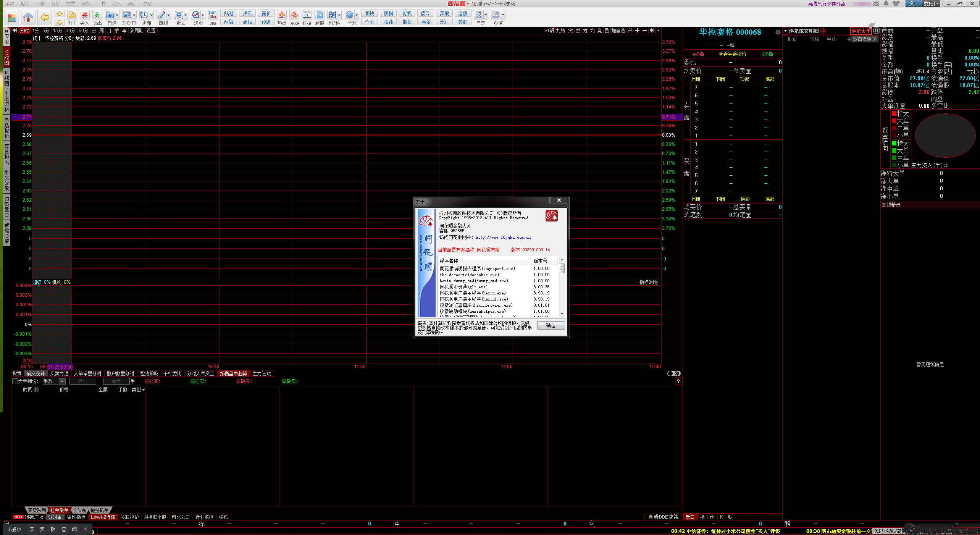Open the DDE chart icon
This screenshot has height=535, width=980.
pyautogui.click(x=213, y=15)
